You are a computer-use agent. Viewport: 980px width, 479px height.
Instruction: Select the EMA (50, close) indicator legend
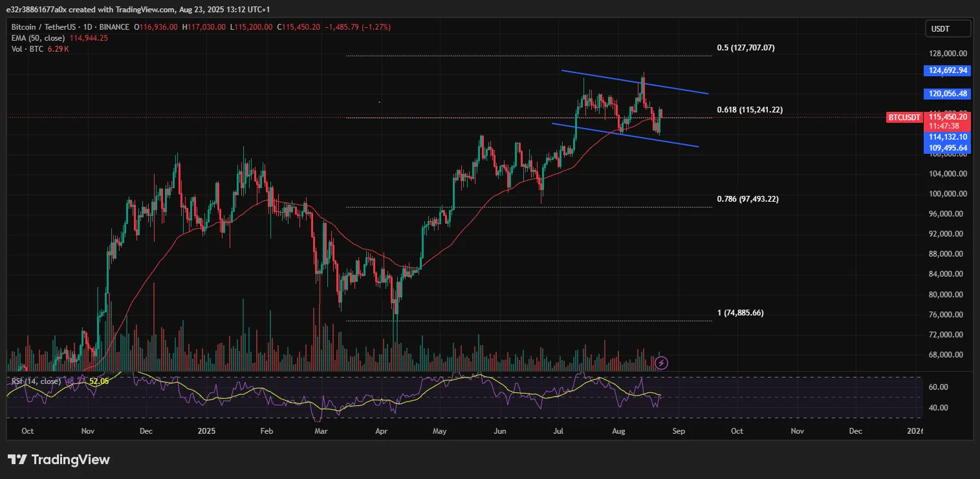click(x=39, y=37)
